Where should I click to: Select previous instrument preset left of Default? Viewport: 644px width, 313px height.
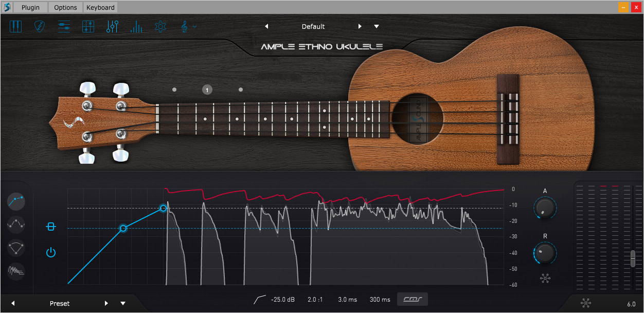pyautogui.click(x=266, y=26)
